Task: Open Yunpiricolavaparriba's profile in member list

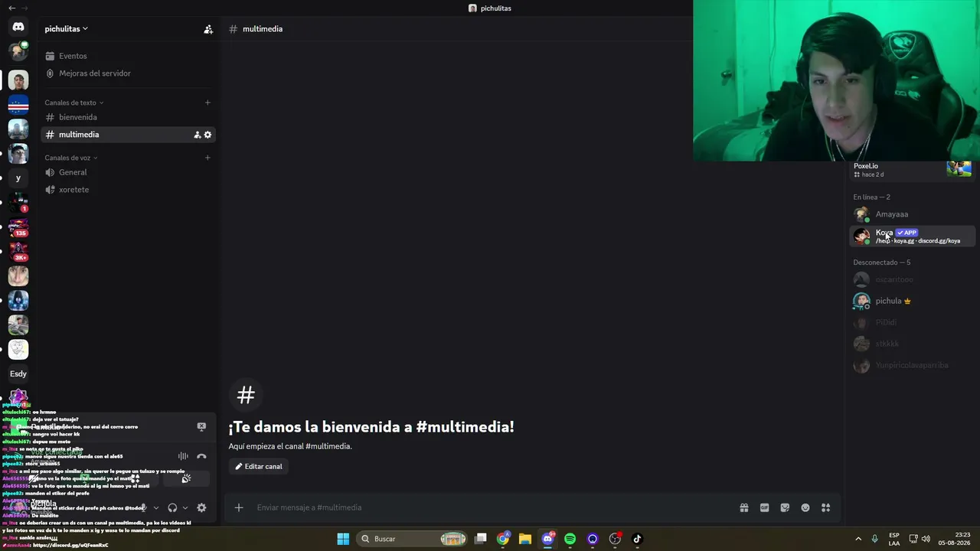Action: pos(912,365)
